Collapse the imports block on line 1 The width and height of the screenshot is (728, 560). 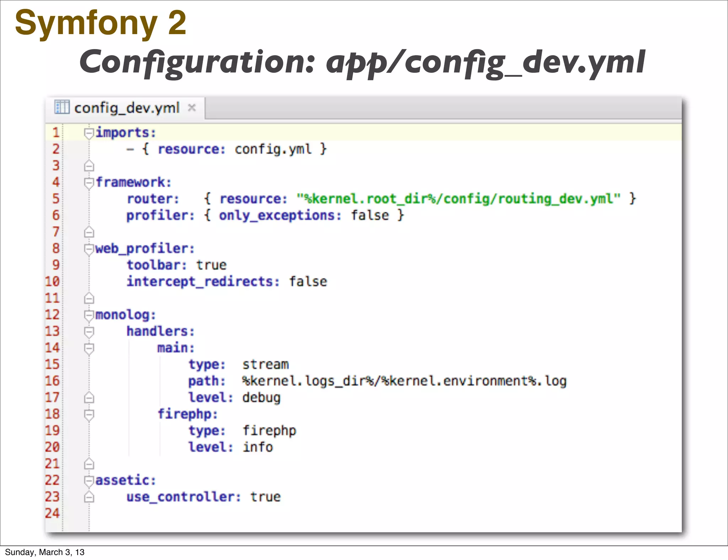pos(89,133)
